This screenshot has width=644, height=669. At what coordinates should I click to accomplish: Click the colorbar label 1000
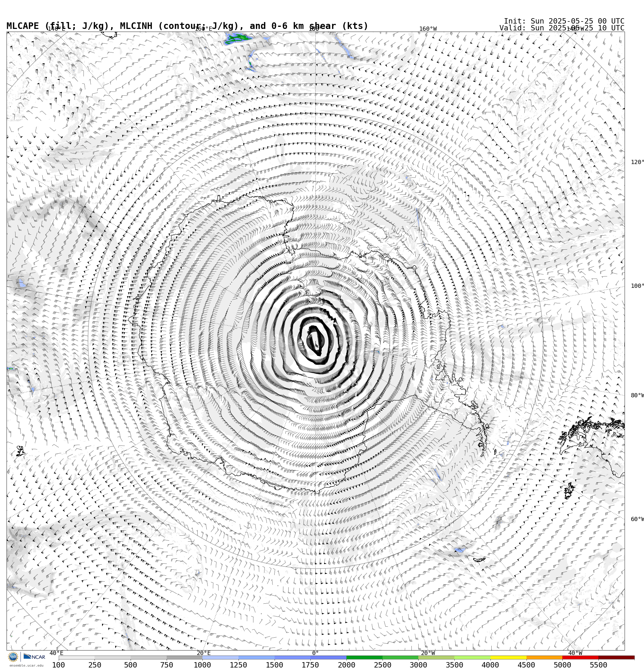coord(202,665)
